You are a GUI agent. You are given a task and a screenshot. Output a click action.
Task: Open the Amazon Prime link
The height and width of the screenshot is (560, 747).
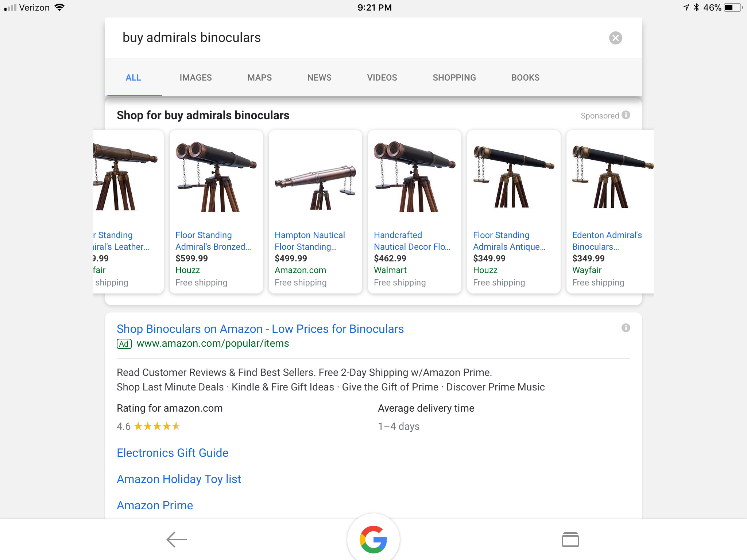tap(155, 505)
